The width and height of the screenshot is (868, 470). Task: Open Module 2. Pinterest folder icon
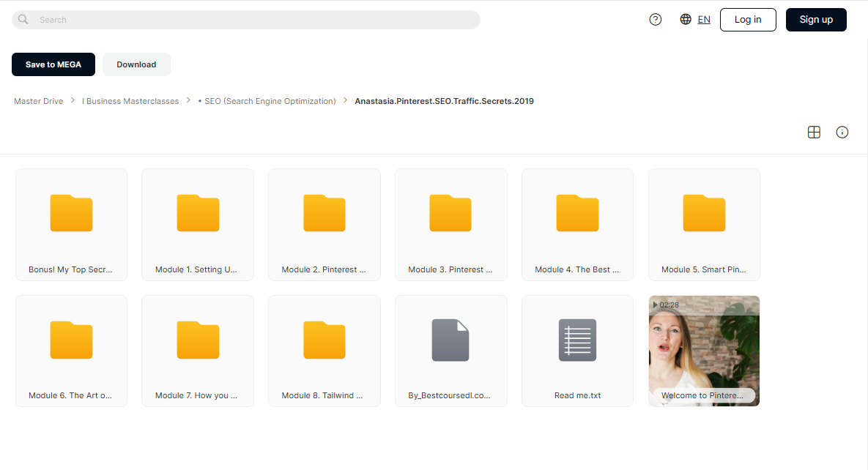pyautogui.click(x=324, y=212)
